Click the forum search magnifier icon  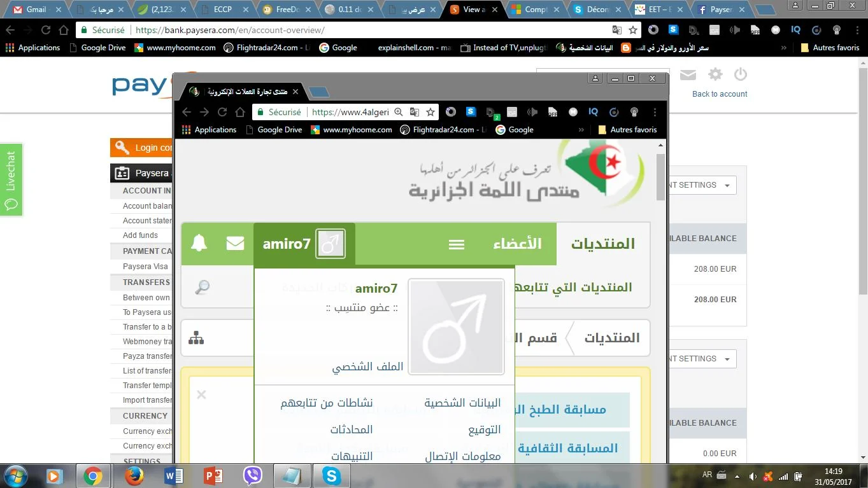tap(202, 287)
